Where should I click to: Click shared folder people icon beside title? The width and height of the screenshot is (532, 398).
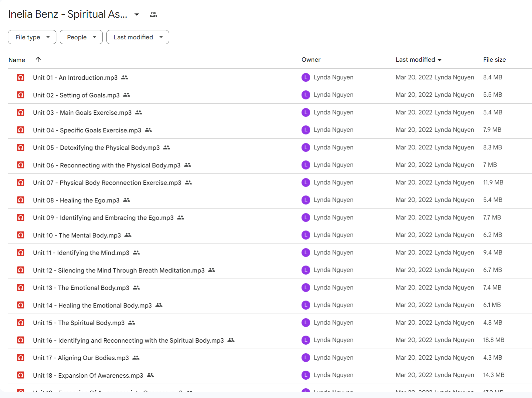[x=153, y=14]
